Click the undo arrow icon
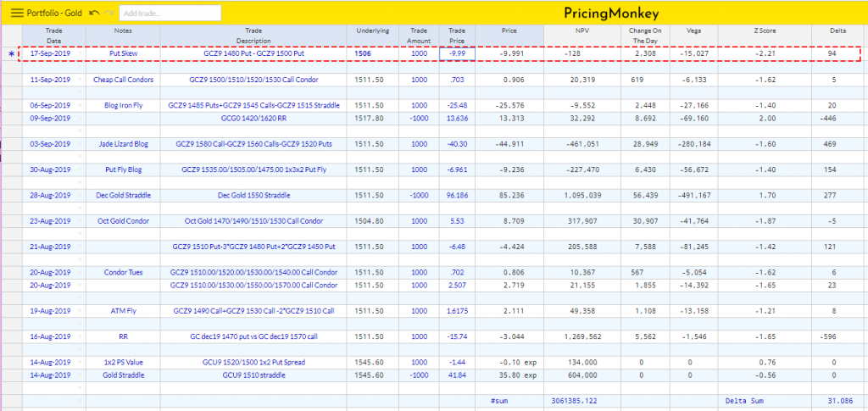Viewport: 868px width, 411px height. point(95,13)
